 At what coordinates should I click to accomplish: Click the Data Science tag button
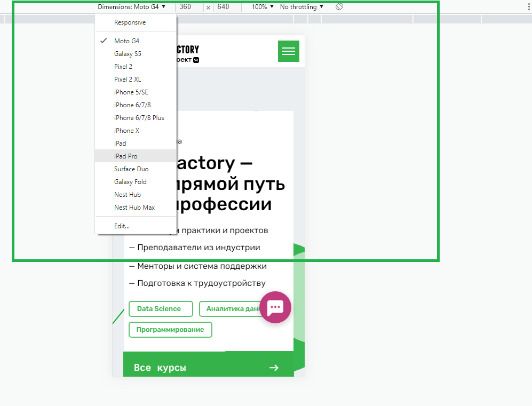tap(159, 309)
